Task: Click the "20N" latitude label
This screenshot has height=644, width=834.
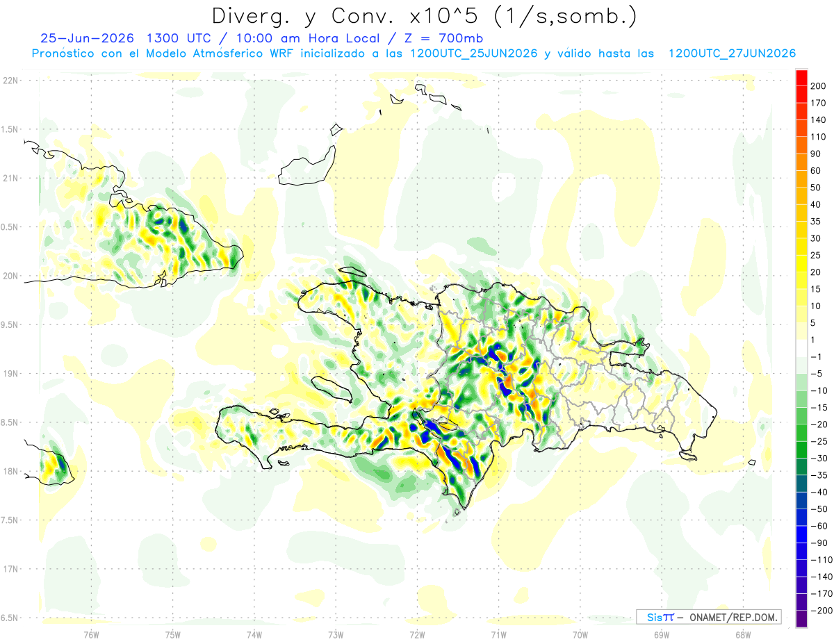Action: (x=10, y=276)
